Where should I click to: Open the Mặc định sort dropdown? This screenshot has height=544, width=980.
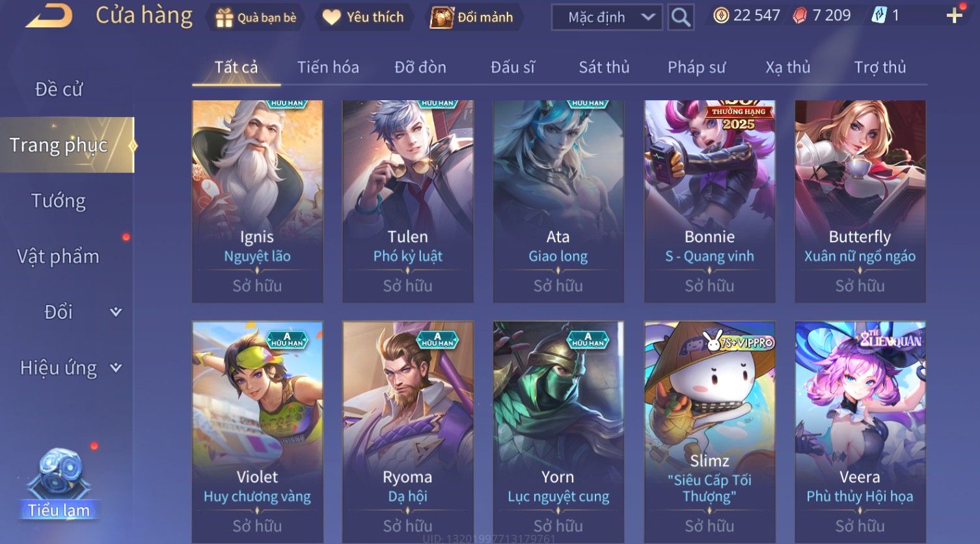coord(606,18)
